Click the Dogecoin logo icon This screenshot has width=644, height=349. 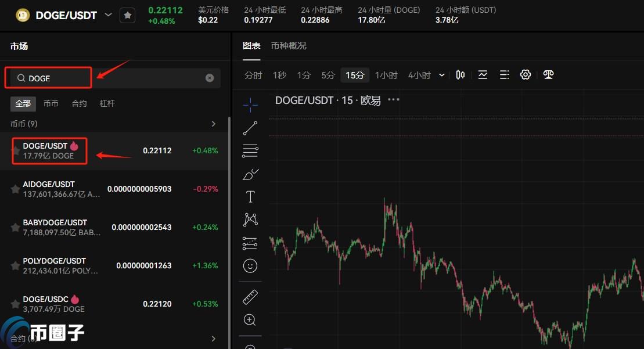click(23, 16)
